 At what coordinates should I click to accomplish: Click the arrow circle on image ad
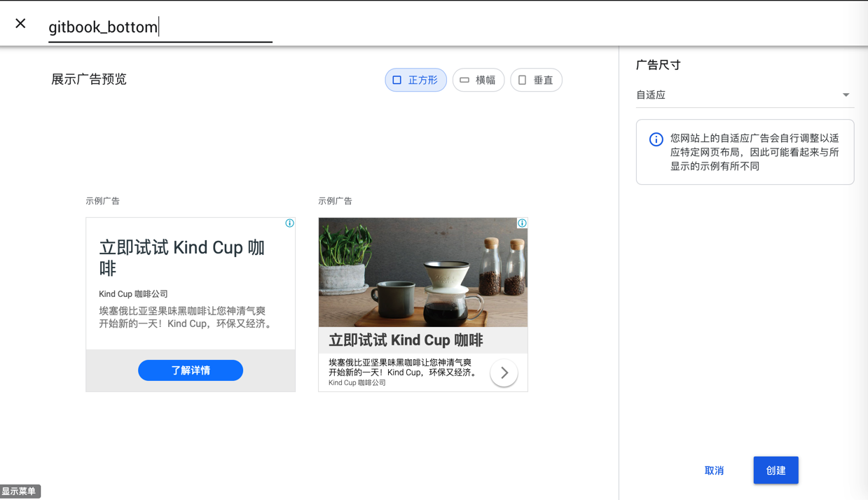(504, 373)
